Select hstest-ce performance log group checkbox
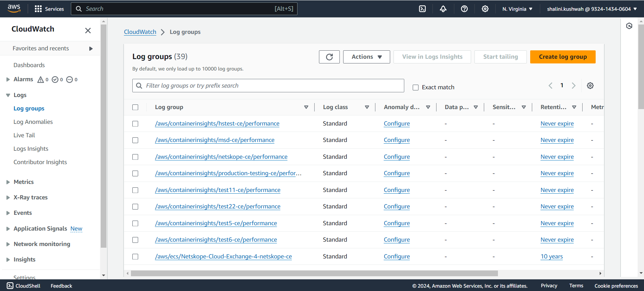 [x=135, y=124]
